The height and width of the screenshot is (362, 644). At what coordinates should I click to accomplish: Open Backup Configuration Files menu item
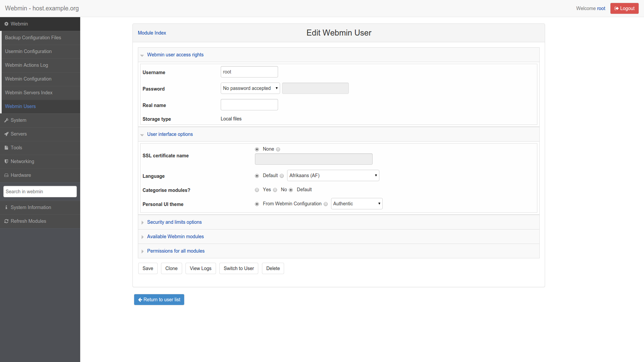(41, 38)
